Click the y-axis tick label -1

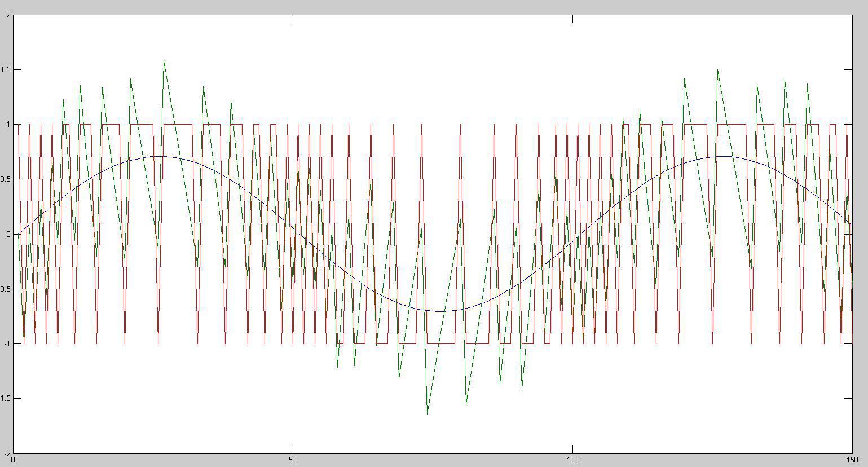7,343
